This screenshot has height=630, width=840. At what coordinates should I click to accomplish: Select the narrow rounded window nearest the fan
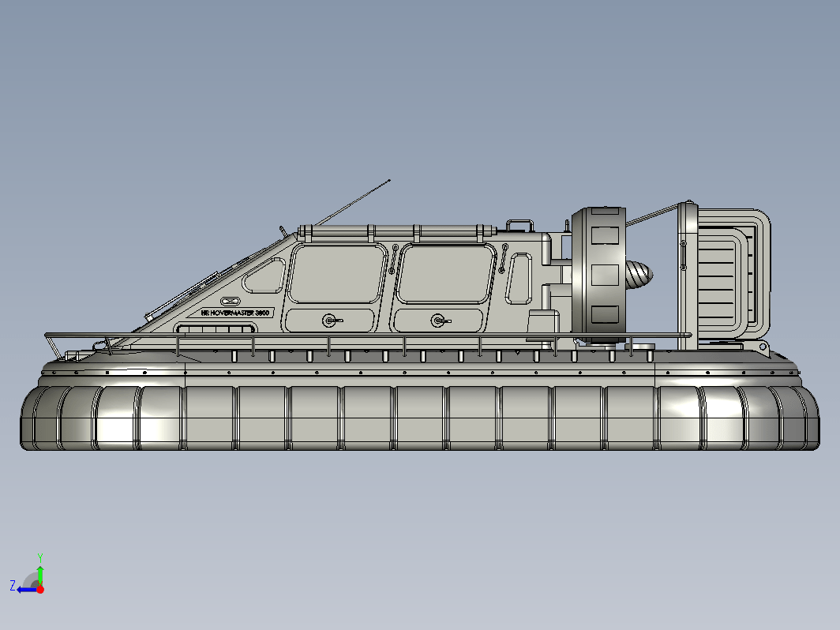click(x=519, y=279)
